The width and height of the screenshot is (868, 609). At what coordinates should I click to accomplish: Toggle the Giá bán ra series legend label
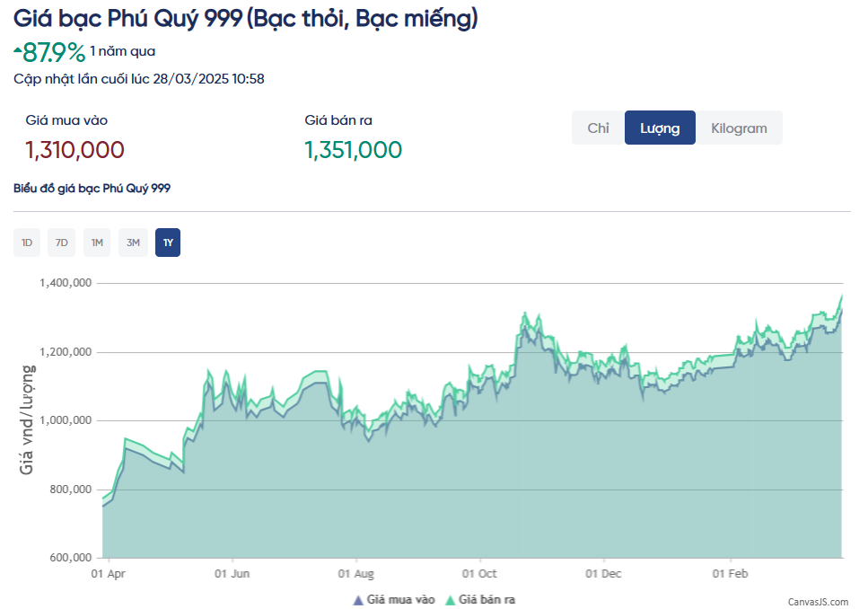(487, 599)
